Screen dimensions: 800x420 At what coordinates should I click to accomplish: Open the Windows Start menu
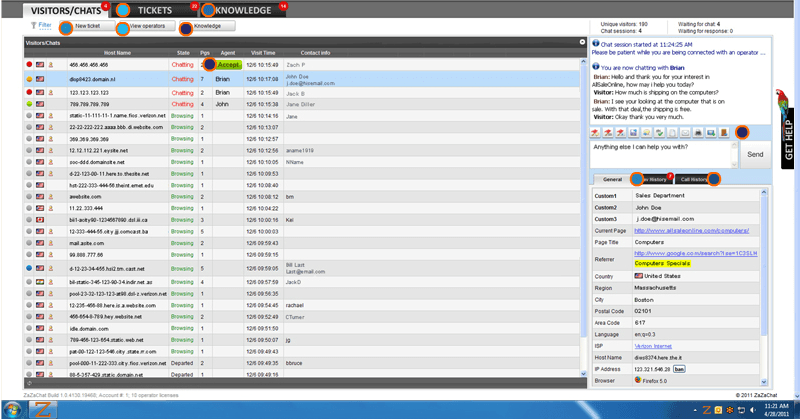[12, 410]
